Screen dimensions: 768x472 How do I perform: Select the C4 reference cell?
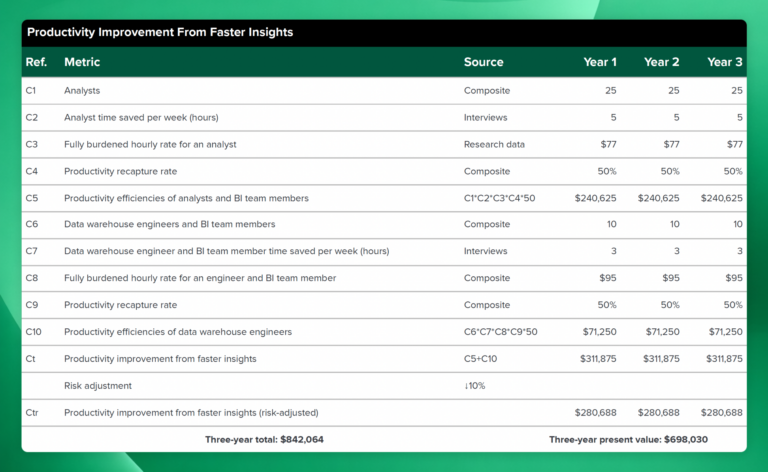click(x=31, y=171)
